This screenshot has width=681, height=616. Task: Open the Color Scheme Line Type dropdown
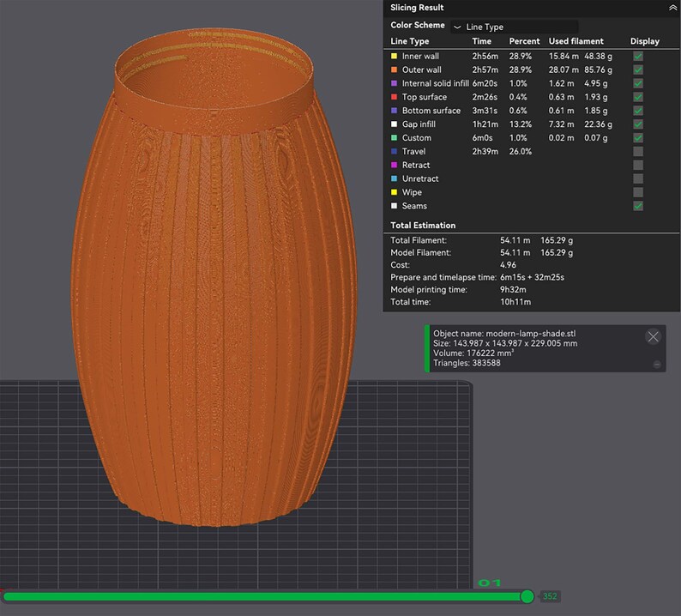515,27
